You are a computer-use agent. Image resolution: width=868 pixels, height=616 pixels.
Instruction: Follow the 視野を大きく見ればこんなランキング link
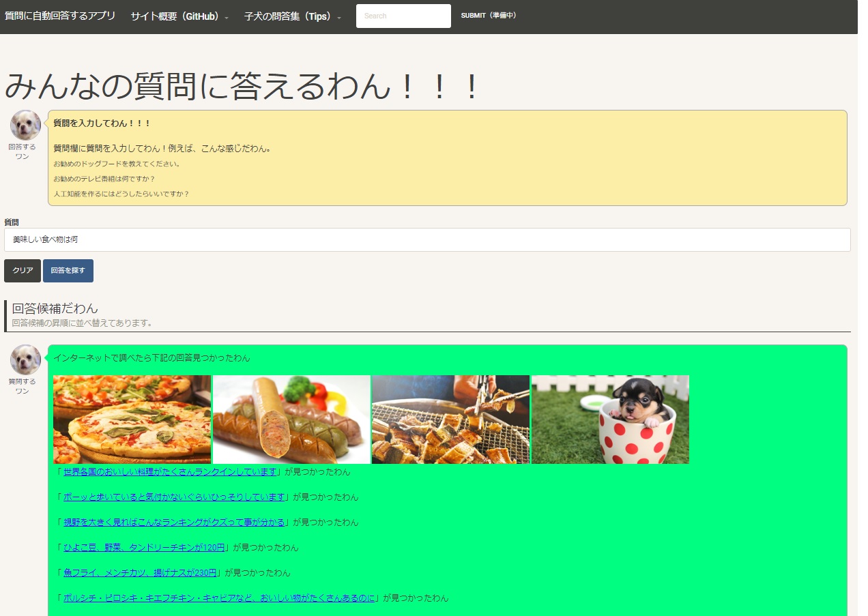[174, 523]
